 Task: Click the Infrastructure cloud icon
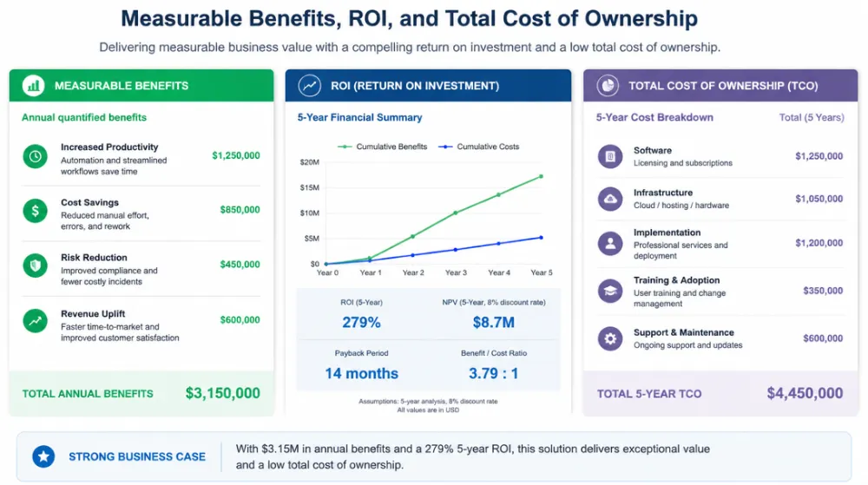click(x=610, y=199)
